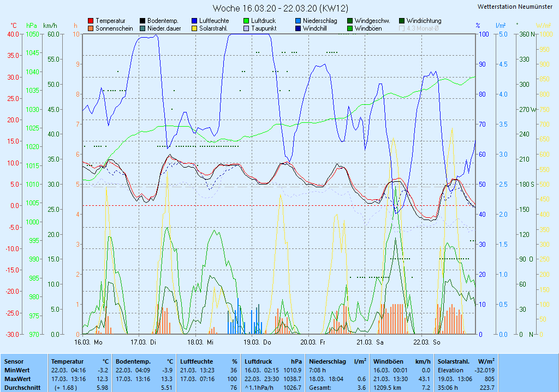
Task: Click the navy Windchill legend swatch
Action: coord(298,28)
